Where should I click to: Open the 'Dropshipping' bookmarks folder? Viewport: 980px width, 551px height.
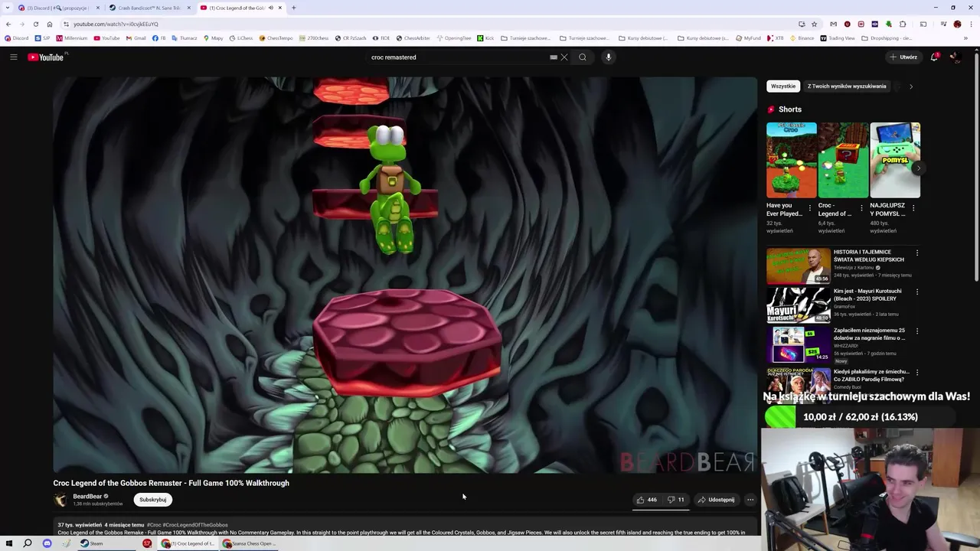887,38
